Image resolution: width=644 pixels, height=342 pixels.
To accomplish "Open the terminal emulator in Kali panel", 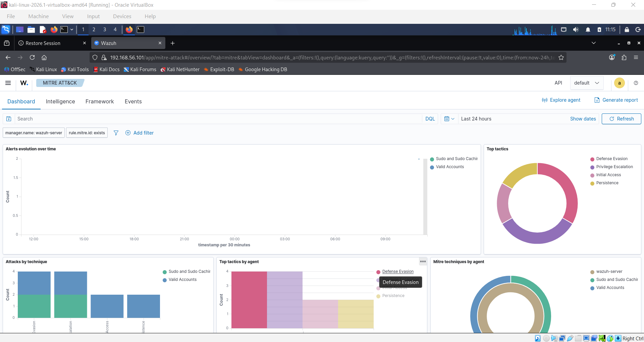I will [x=64, y=30].
